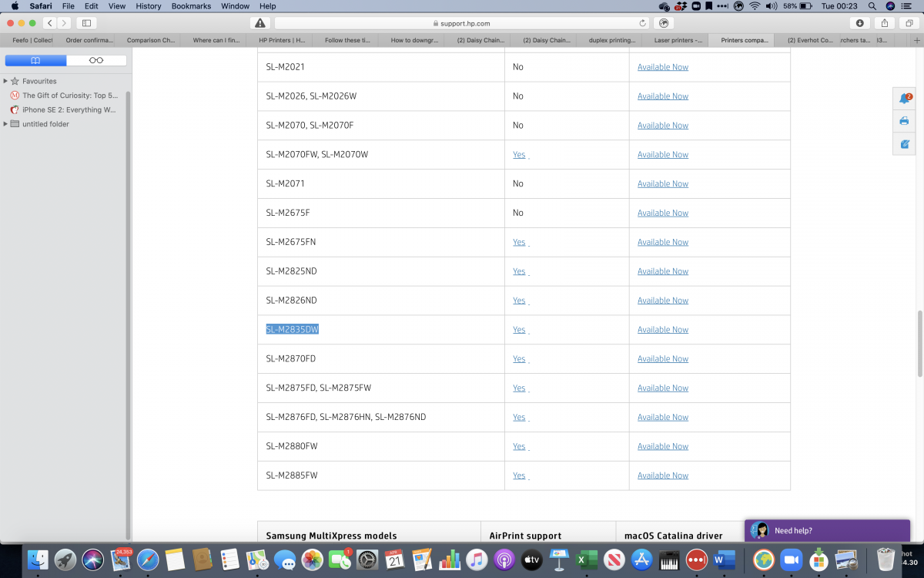Switch sidebar to Bookmarks view
The height and width of the screenshot is (578, 924).
coord(35,60)
